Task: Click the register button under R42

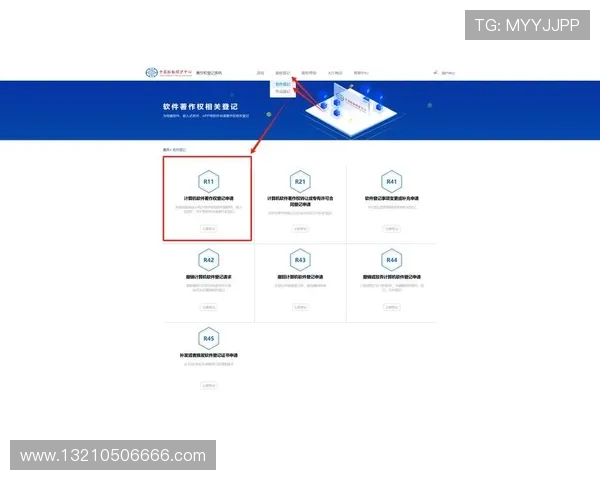Action: click(209, 307)
